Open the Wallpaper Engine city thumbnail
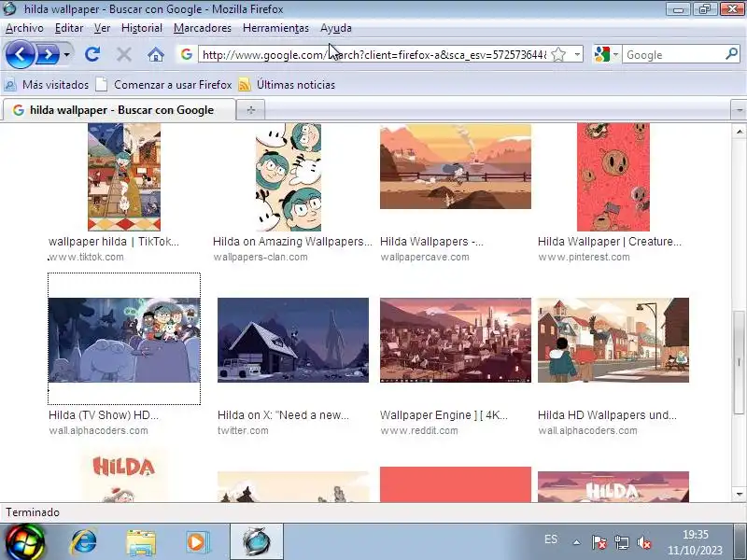 tap(456, 340)
